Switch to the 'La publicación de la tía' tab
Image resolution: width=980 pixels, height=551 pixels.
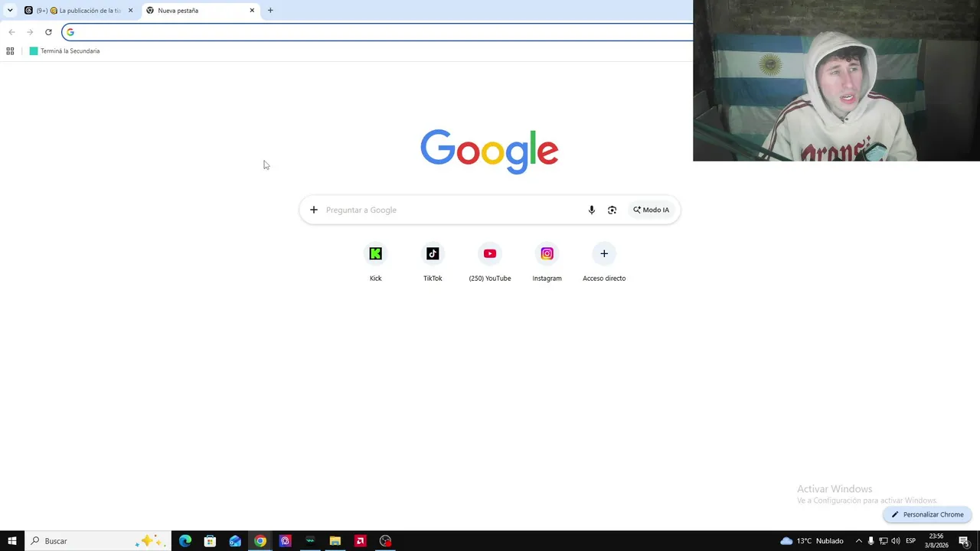coord(80,11)
